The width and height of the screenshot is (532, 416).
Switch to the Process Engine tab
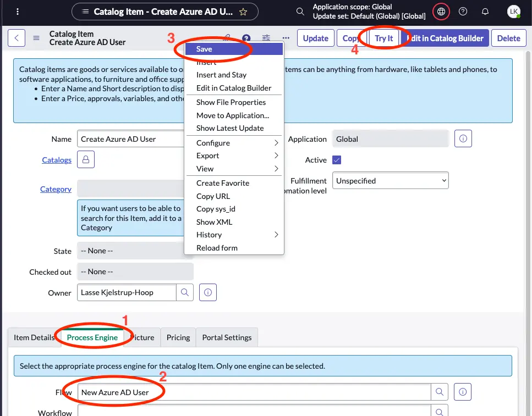(x=93, y=337)
